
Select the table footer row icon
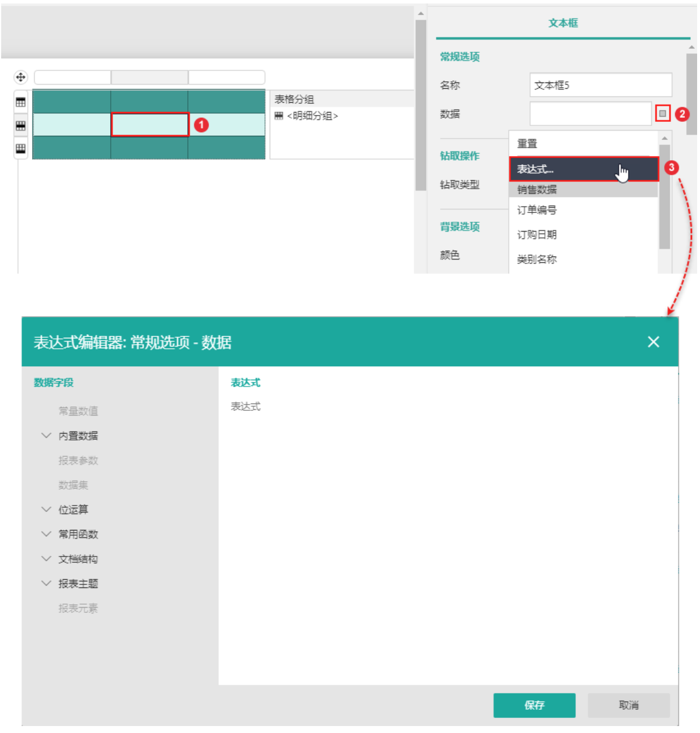pos(21,149)
